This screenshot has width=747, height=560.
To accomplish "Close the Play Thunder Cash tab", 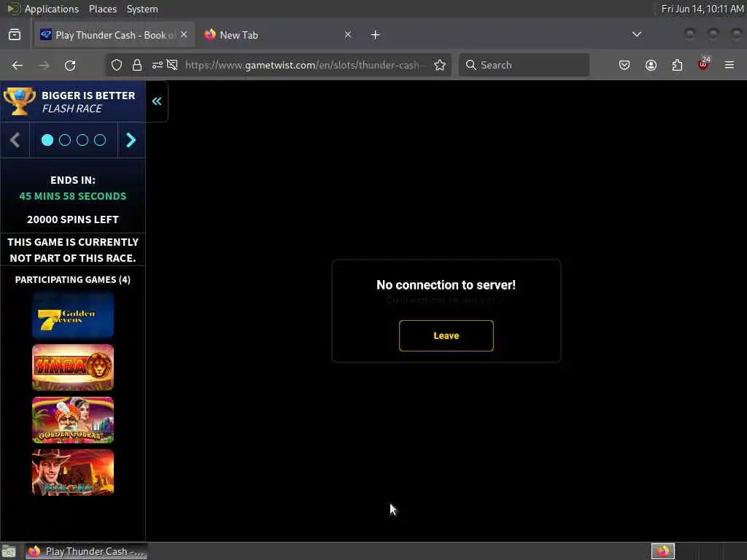I will point(184,35).
